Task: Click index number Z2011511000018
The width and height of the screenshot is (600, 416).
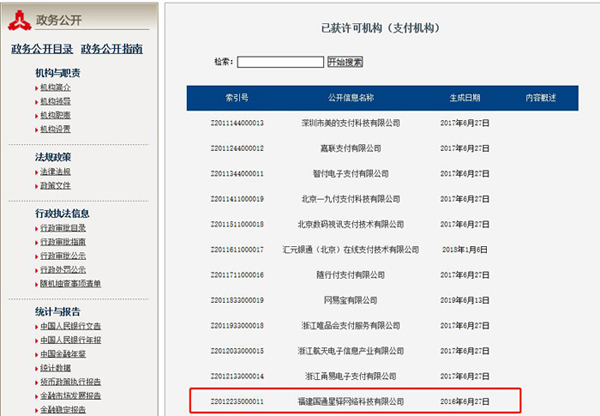Action: tap(237, 224)
